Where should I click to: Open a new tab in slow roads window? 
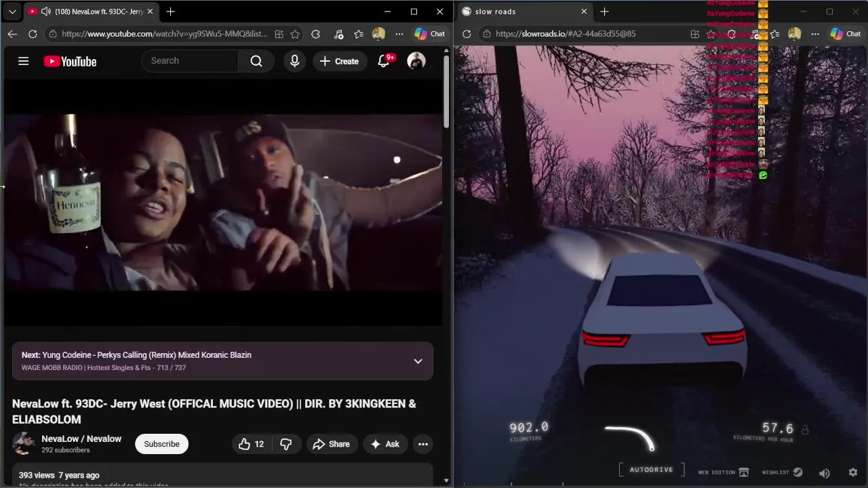pyautogui.click(x=604, y=12)
